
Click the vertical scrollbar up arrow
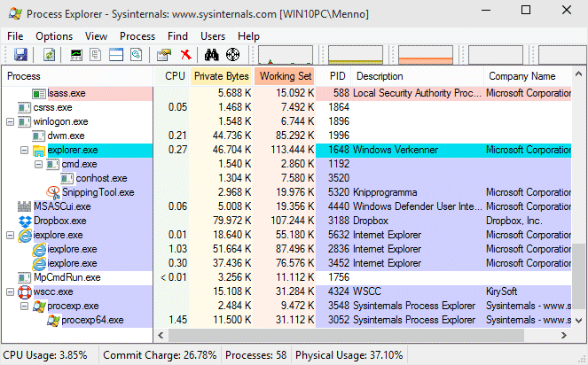pyautogui.click(x=578, y=74)
